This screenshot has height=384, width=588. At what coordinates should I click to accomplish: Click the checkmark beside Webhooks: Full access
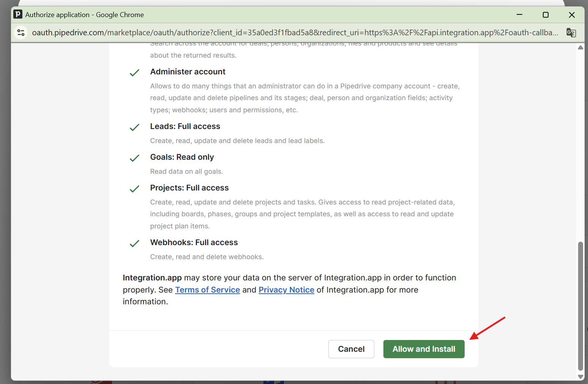pyautogui.click(x=134, y=243)
